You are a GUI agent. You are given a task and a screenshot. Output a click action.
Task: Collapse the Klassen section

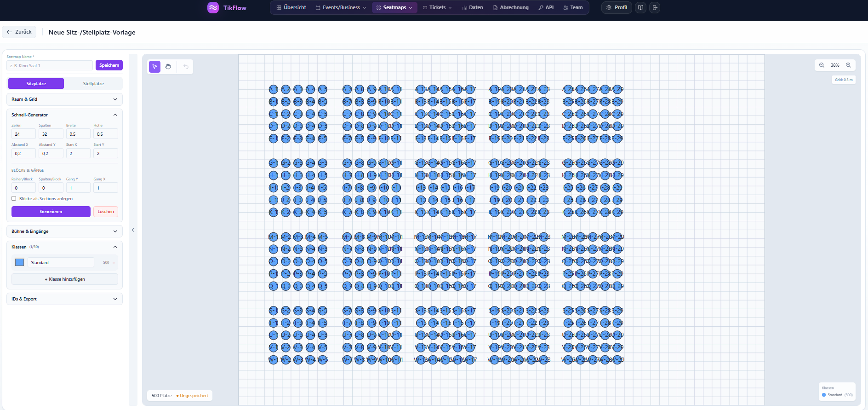pos(64,247)
